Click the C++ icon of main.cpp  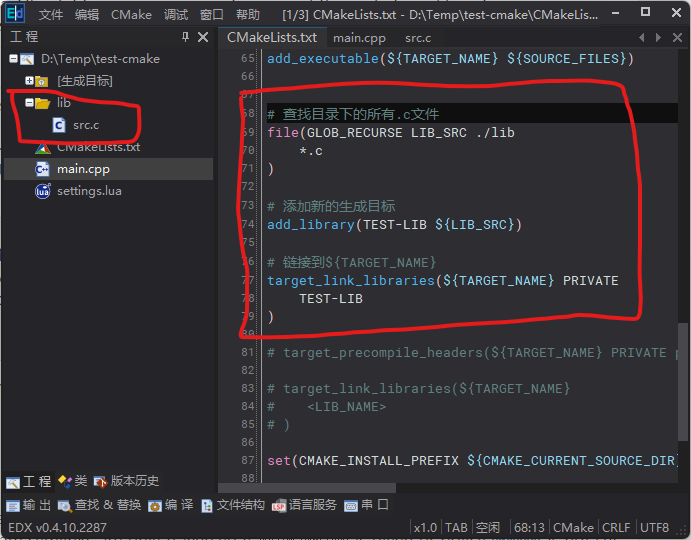tap(42, 169)
